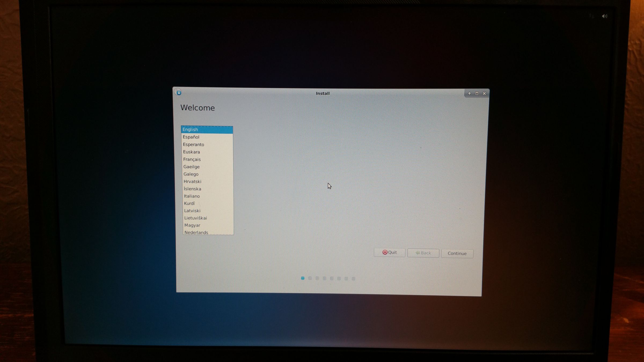The width and height of the screenshot is (644, 362).
Task: Close the Install window
Action: click(484, 94)
